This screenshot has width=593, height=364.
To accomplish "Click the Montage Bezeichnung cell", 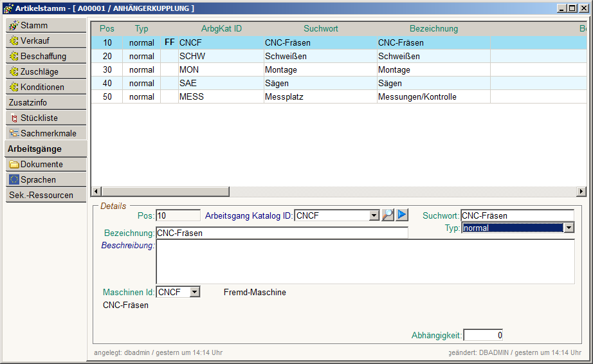I will (x=433, y=70).
